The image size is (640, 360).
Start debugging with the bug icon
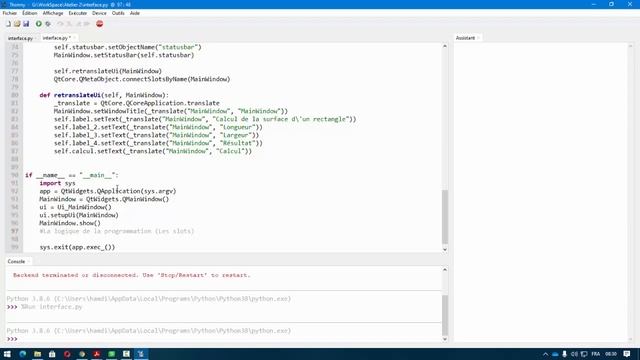[48, 24]
